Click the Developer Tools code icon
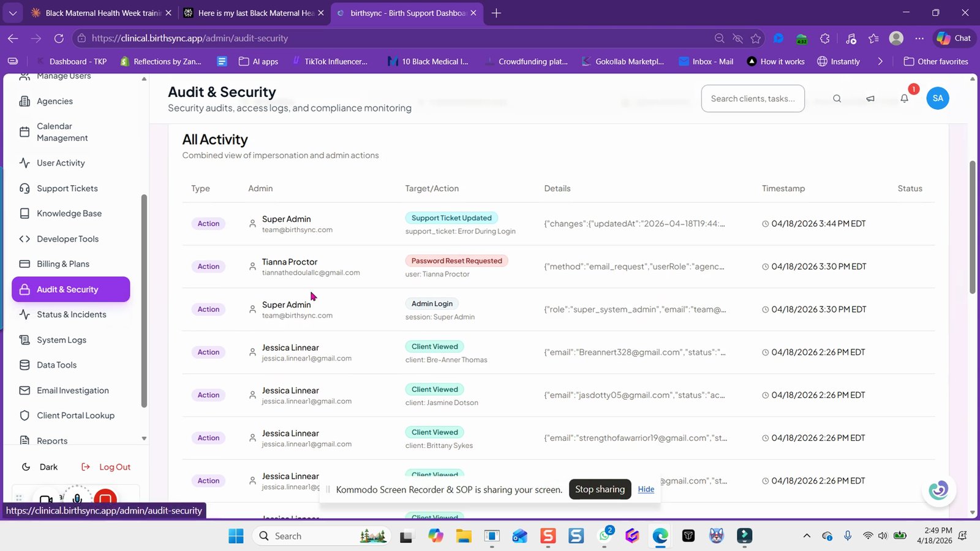 point(24,239)
